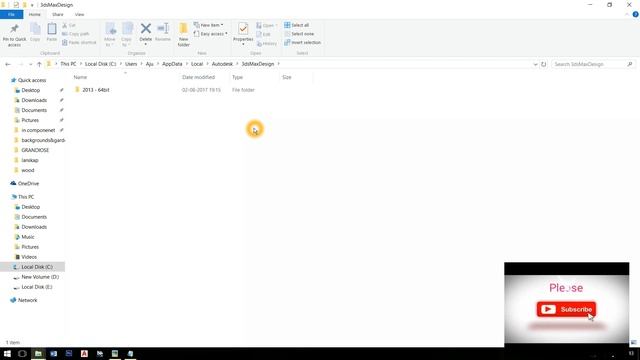This screenshot has width=640, height=360.
Task: Click the YouTube Subscribe button
Action: pyautogui.click(x=566, y=309)
